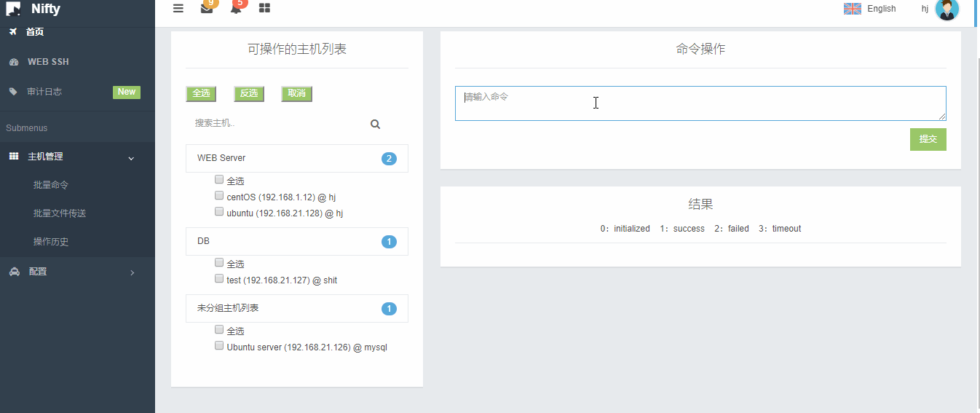
Task: Click the 可操作的主机列表 panel title
Action: [x=297, y=50]
